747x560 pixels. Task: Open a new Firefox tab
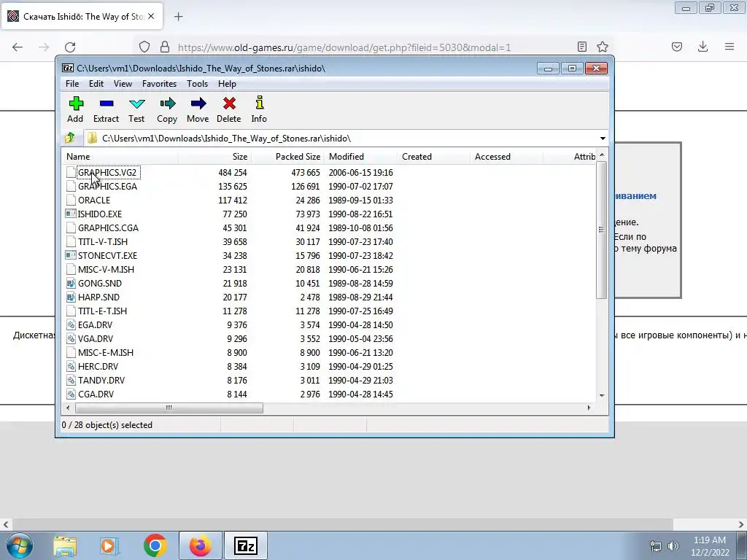point(178,17)
